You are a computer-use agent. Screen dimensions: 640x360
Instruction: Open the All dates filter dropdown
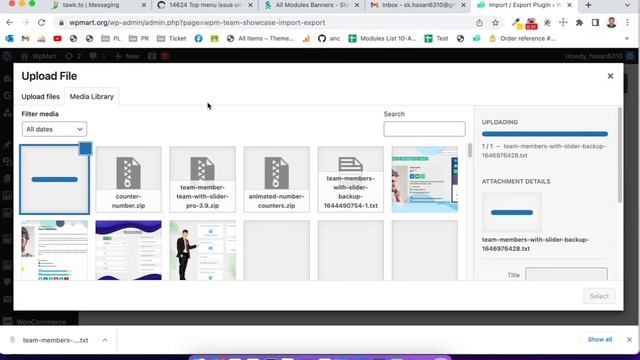coord(54,129)
